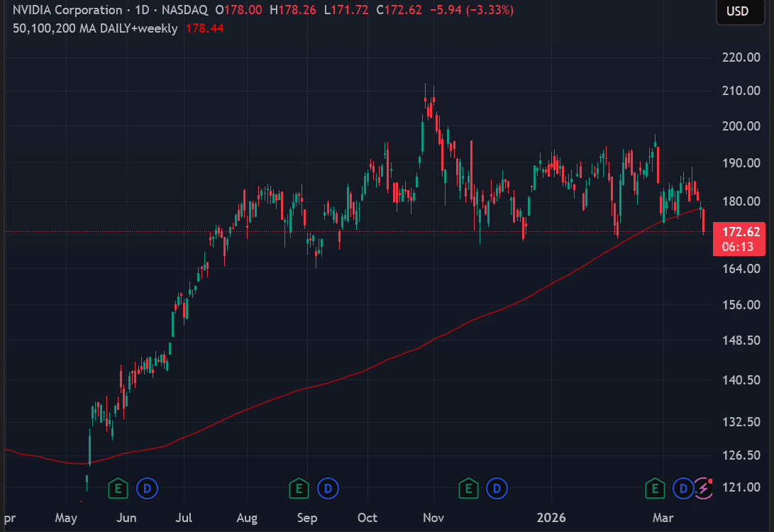Click the earnings marker near June
The width and height of the screenshot is (774, 532).
(x=118, y=488)
